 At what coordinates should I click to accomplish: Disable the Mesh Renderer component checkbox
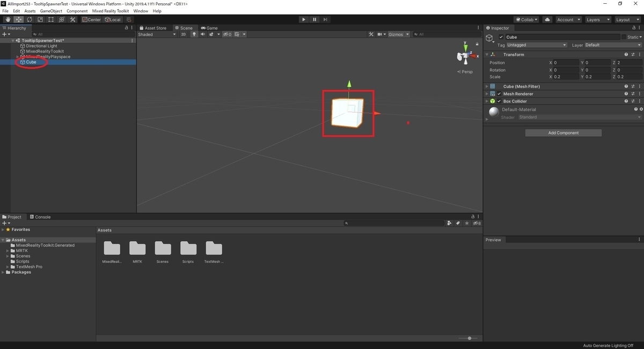pyautogui.click(x=499, y=94)
